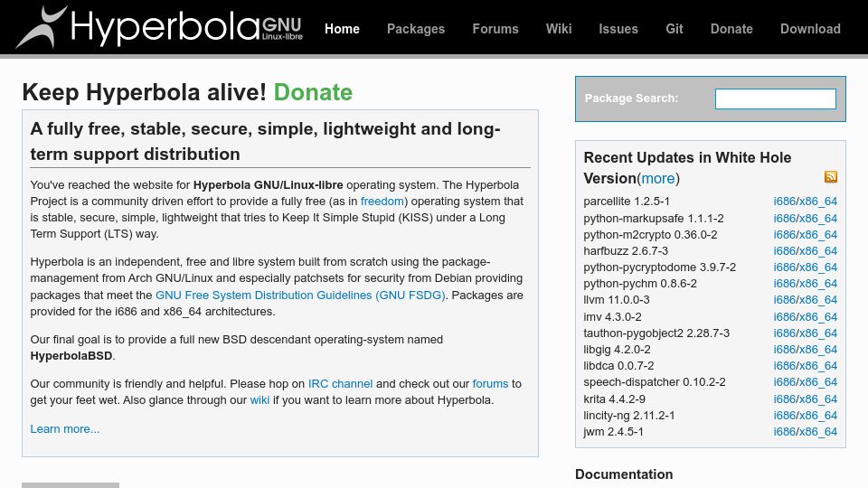868x488 pixels.
Task: Click the text 'python-markupsafe 1.1.1-2'
Action: 653,218
